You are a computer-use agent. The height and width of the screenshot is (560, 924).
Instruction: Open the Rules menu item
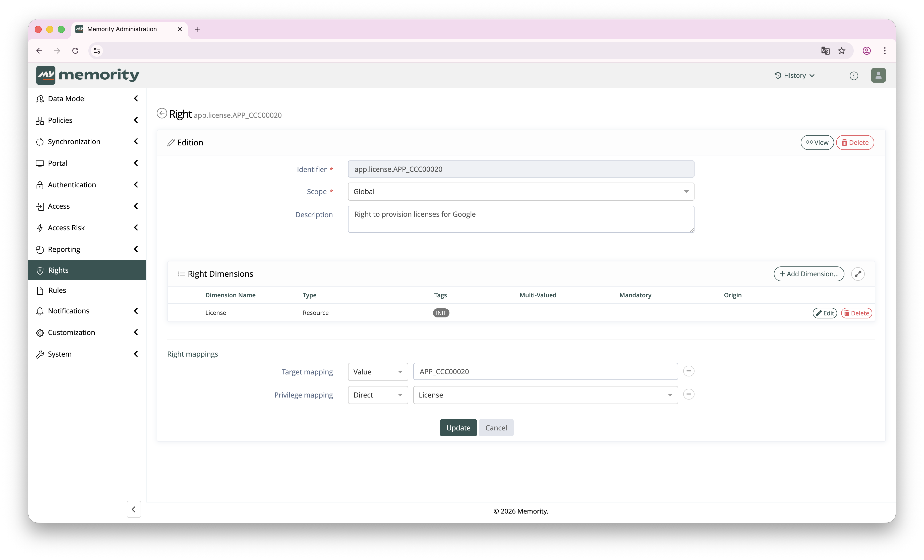[87, 290]
